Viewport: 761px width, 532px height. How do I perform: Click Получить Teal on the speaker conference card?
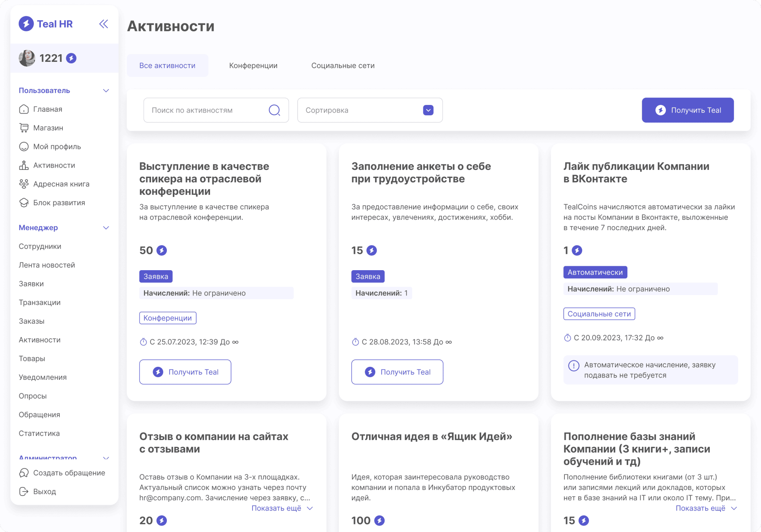click(x=185, y=372)
